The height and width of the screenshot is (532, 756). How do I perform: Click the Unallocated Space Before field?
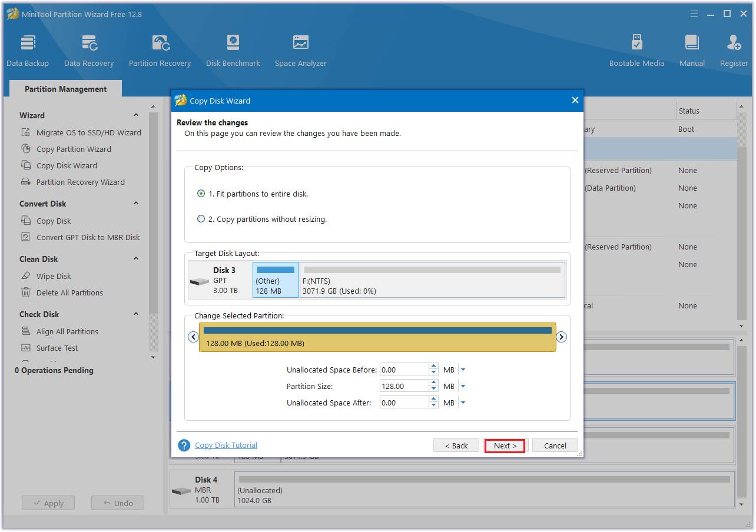[404, 370]
